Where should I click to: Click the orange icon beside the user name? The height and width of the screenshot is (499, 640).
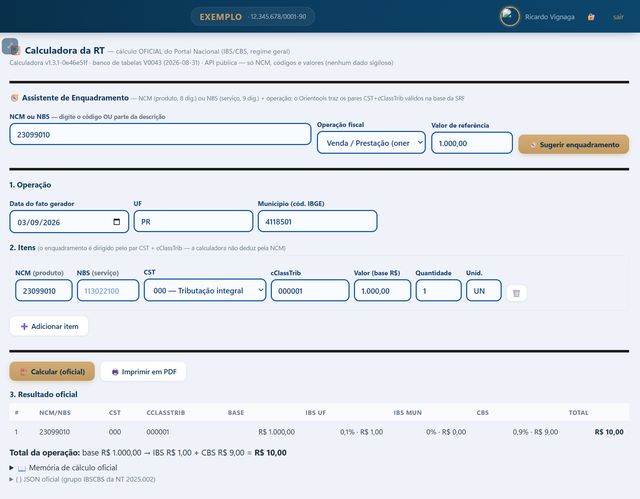(591, 17)
